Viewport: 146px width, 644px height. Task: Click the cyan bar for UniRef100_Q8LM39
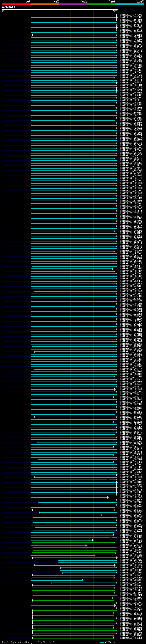(87, 560)
